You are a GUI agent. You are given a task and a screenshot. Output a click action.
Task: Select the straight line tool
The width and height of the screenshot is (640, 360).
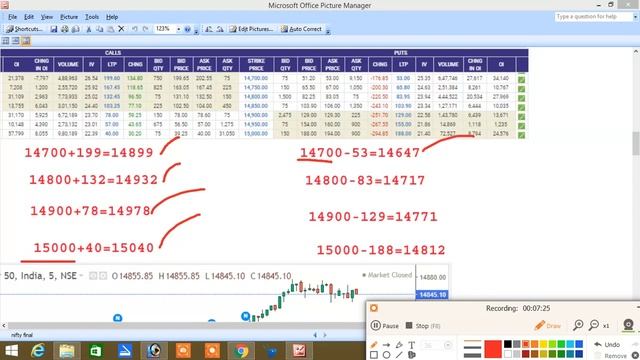click(399, 355)
